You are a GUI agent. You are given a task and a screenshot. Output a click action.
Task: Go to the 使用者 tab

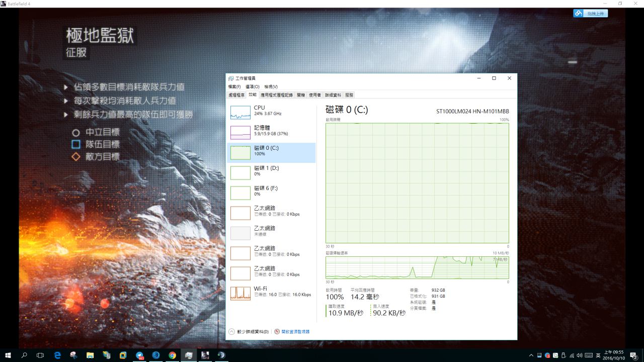315,95
